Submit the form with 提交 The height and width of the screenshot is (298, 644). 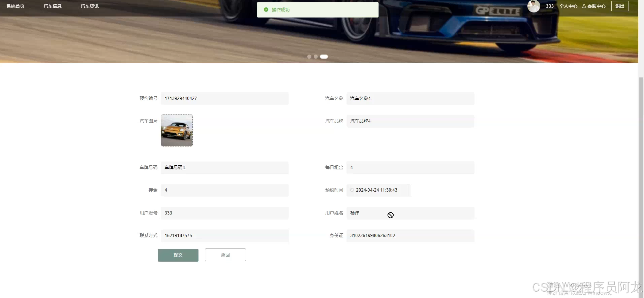pyautogui.click(x=178, y=255)
